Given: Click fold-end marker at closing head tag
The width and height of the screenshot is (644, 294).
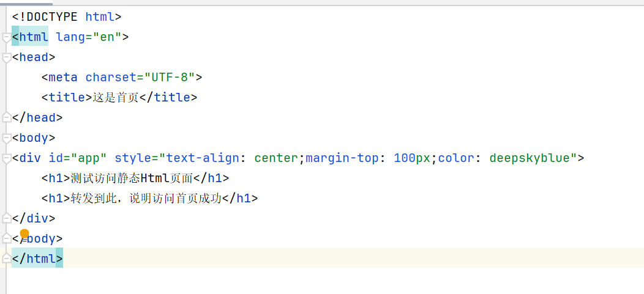Looking at the screenshot, I should [7, 117].
